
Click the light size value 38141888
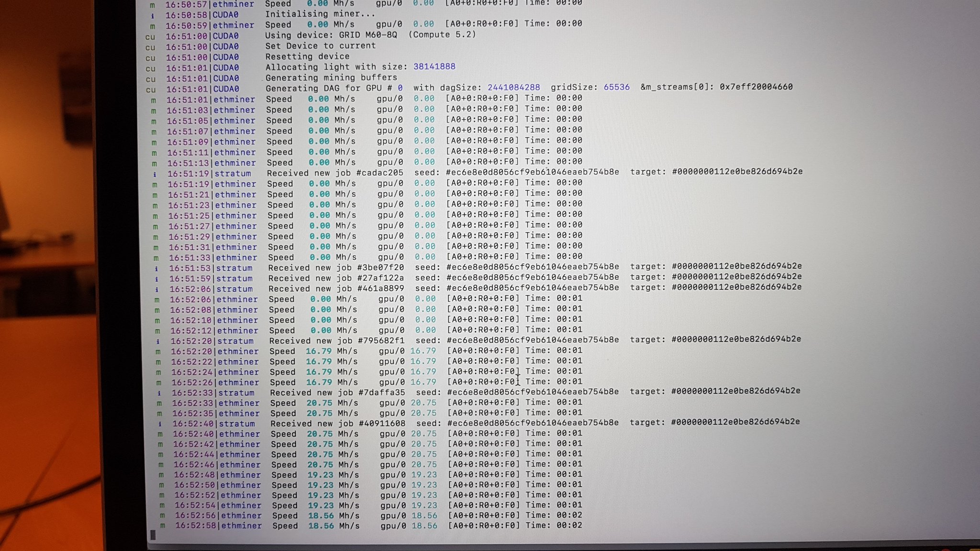(x=434, y=66)
